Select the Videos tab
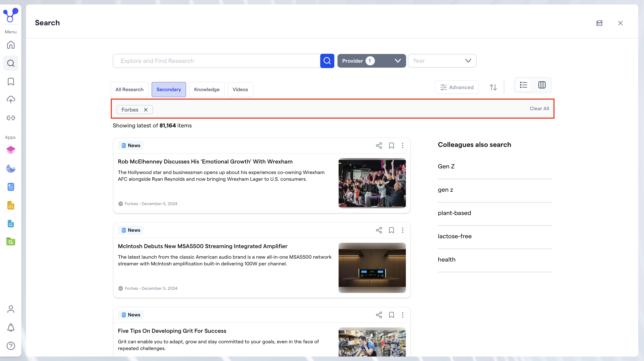The height and width of the screenshot is (361, 644). point(240,89)
